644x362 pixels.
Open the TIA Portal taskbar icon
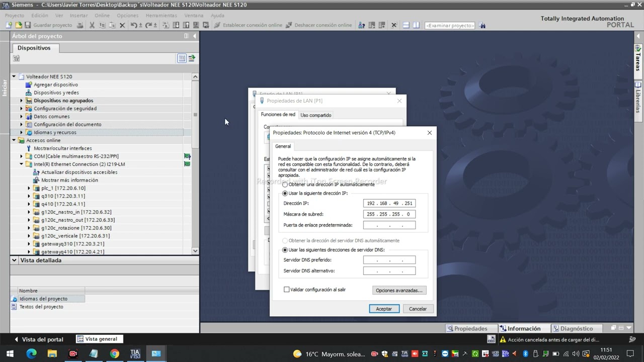tap(135, 353)
